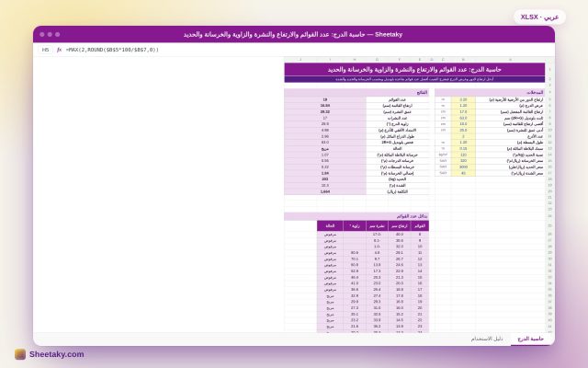Select the yellow input cell with value 0.15
This screenshot has width=588, height=368.
[x=463, y=149]
